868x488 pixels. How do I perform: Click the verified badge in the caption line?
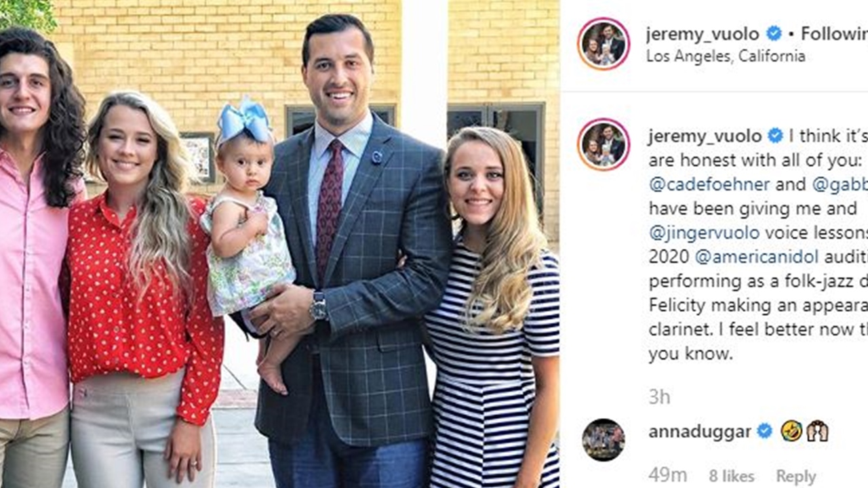pyautogui.click(x=775, y=136)
